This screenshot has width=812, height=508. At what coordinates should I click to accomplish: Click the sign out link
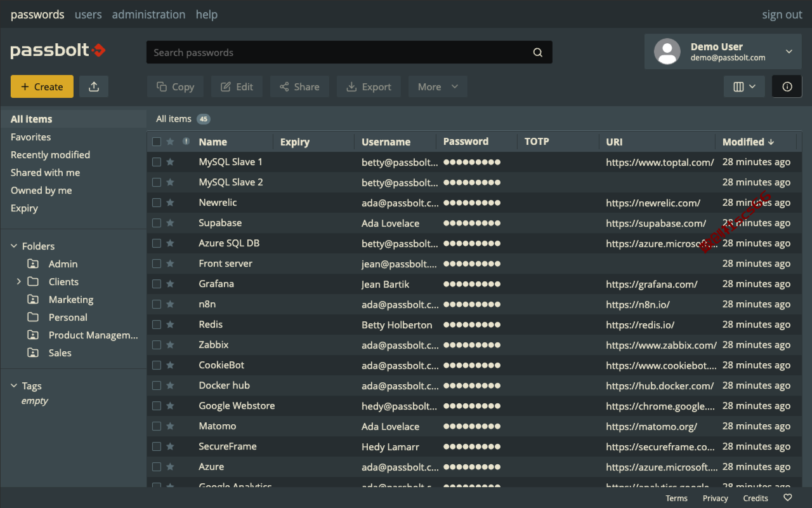(782, 15)
